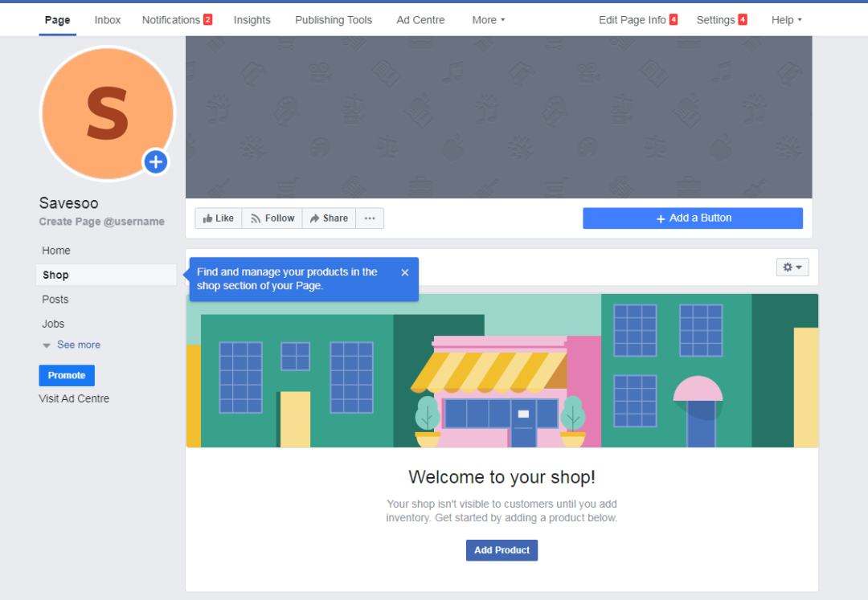Click the Welcome to your shop! heading
Image resolution: width=868 pixels, height=600 pixels.
coord(502,477)
